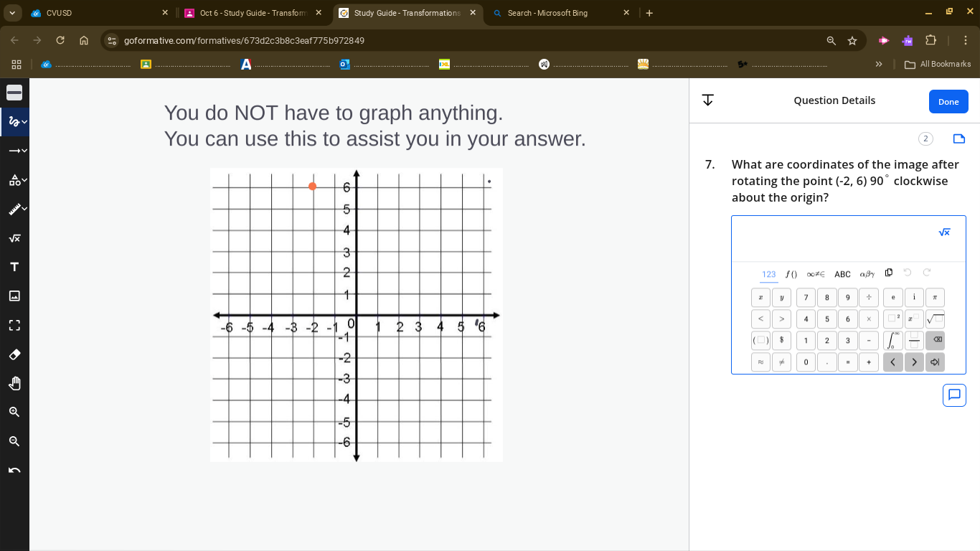Activate the Hand pan tool
Image resolution: width=980 pixels, height=551 pixels.
(x=14, y=382)
